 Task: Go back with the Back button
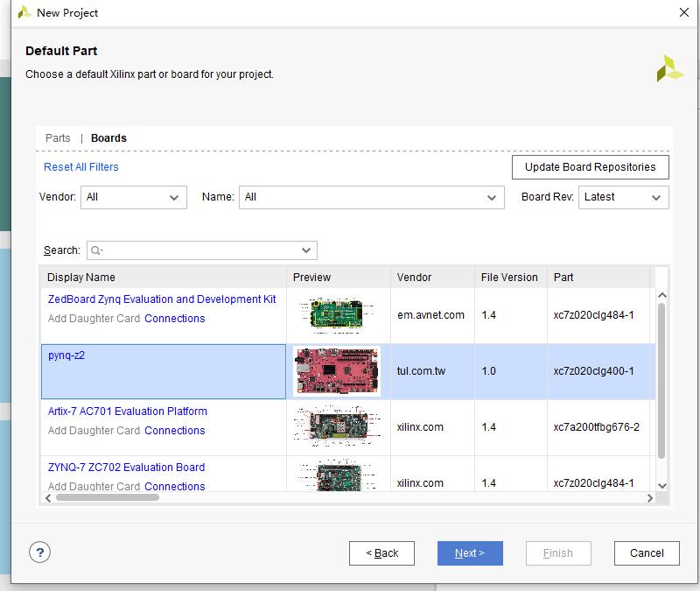(381, 553)
